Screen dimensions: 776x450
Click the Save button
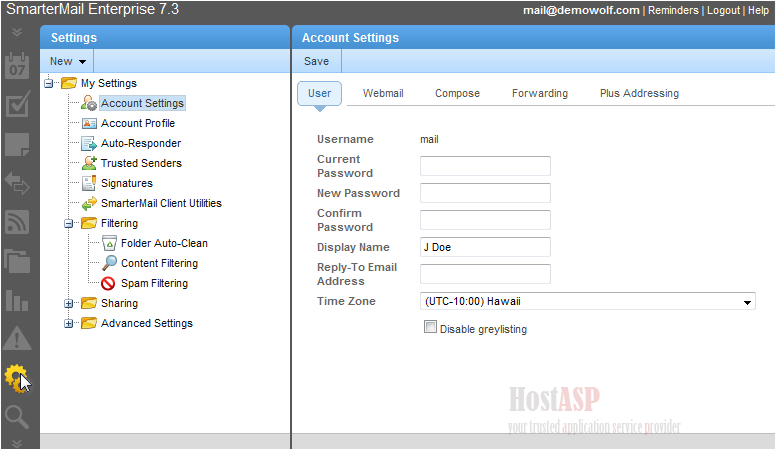click(x=316, y=61)
